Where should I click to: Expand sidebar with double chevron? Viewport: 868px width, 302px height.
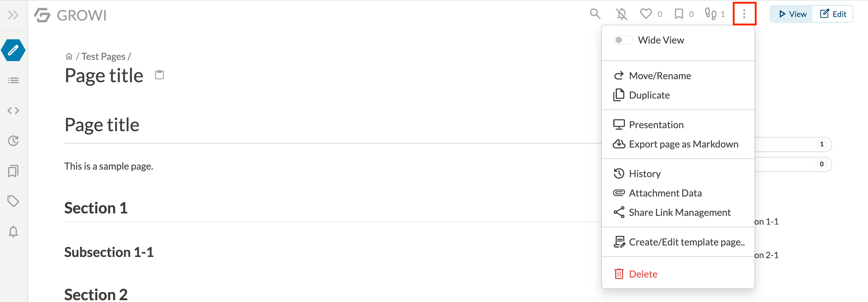[13, 15]
